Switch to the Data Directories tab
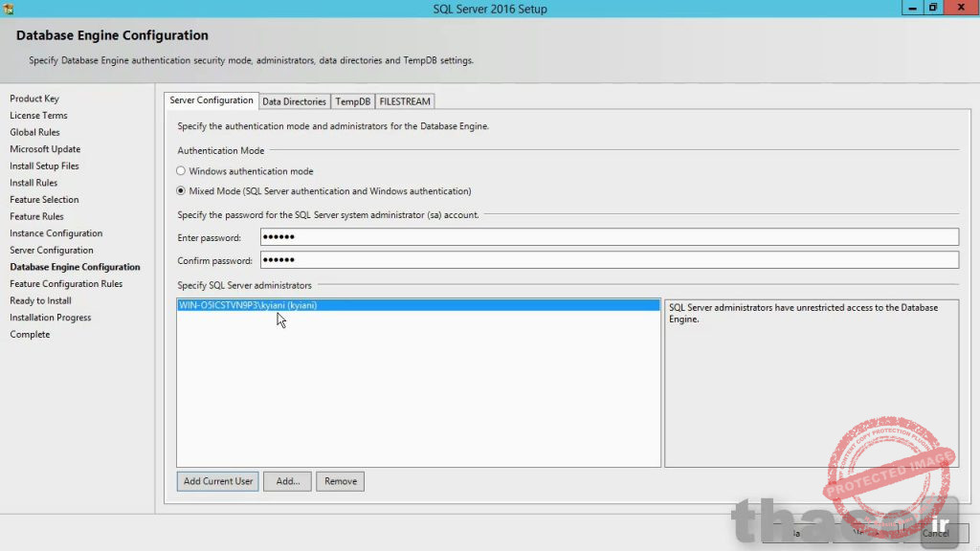This screenshot has width=980, height=551. (x=294, y=100)
